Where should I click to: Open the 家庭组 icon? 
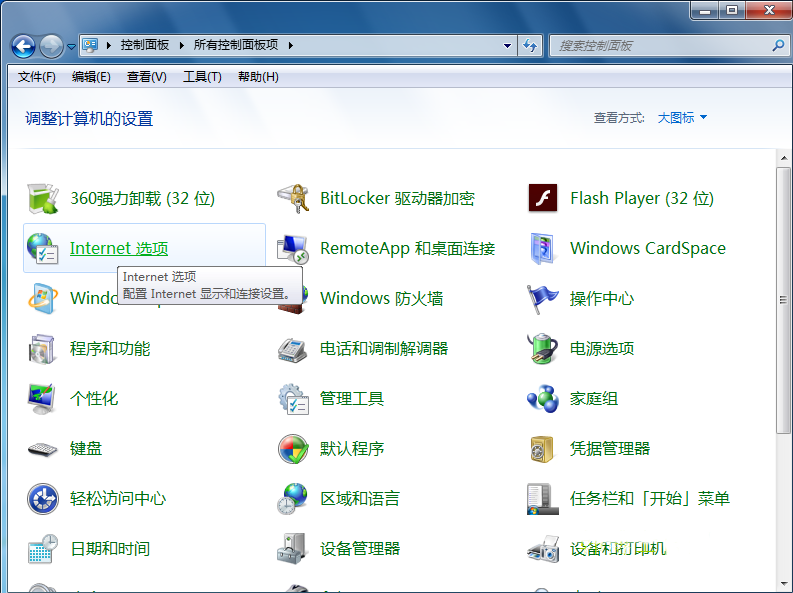tap(542, 398)
